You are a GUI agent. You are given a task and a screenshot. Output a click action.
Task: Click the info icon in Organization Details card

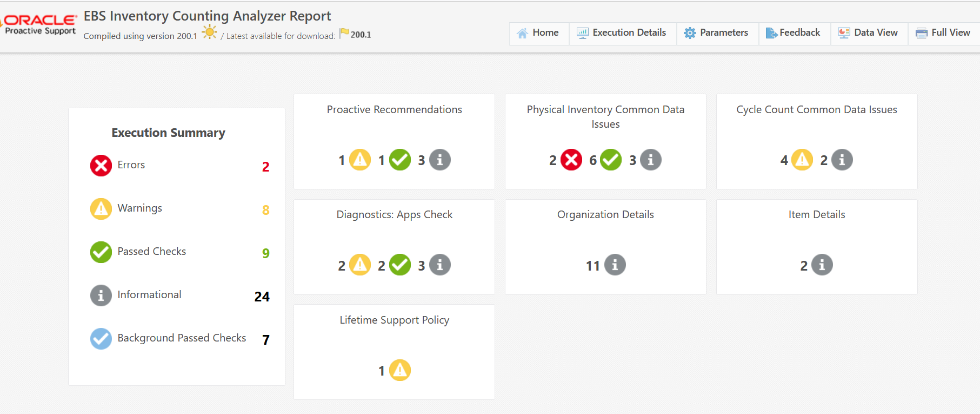point(615,265)
